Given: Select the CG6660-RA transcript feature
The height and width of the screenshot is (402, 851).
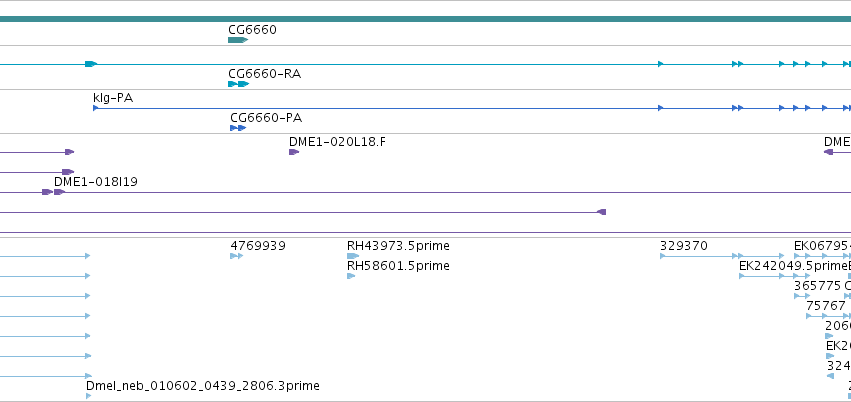Looking at the screenshot, I should pos(238,84).
